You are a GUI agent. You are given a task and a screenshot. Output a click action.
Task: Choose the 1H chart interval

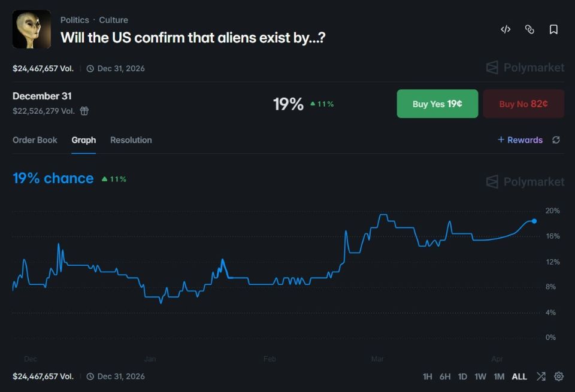coord(427,376)
